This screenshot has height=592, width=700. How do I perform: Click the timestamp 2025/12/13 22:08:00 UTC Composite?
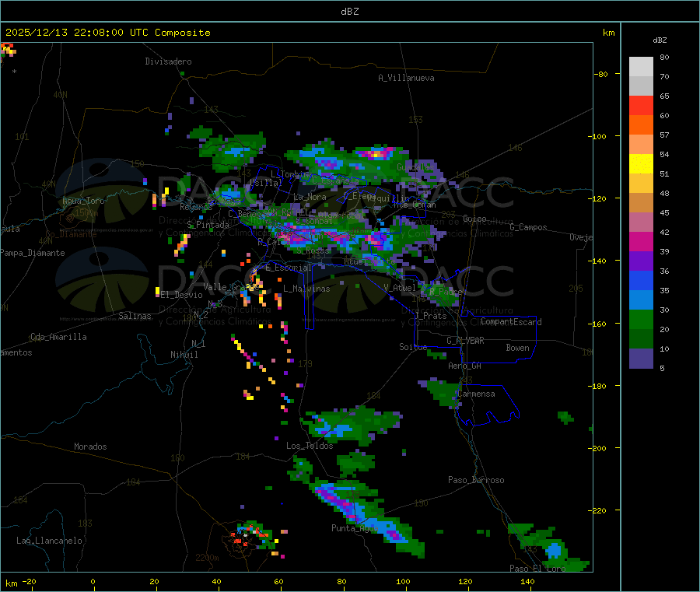tap(108, 33)
